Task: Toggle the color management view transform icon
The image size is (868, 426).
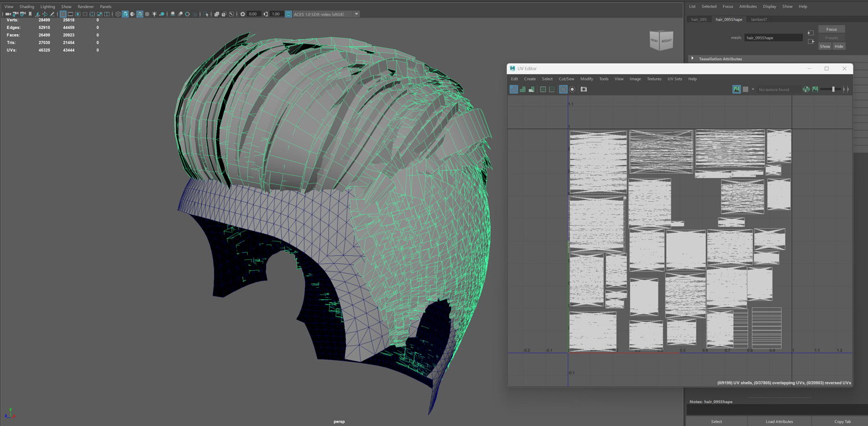Action: tap(288, 14)
